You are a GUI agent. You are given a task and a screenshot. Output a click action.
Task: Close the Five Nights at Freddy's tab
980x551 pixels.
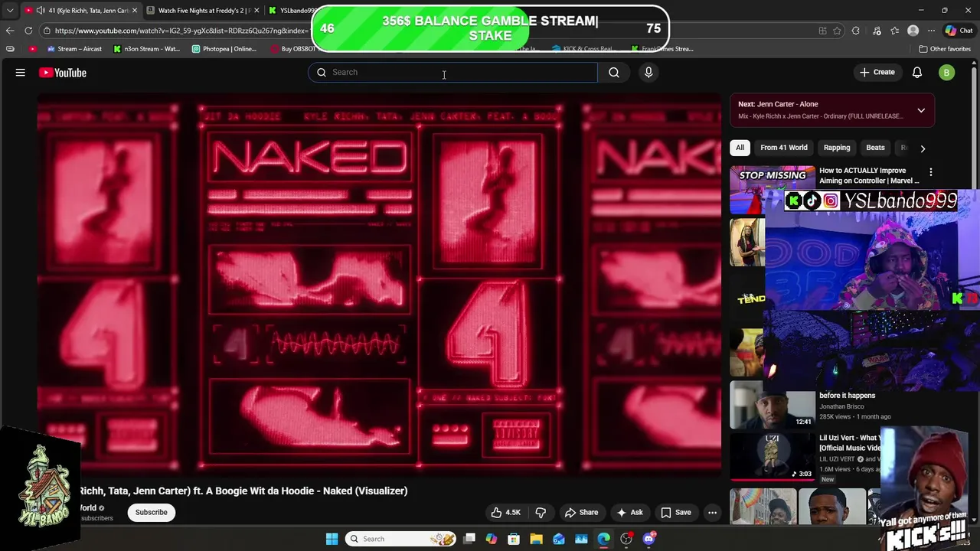pyautogui.click(x=256, y=11)
